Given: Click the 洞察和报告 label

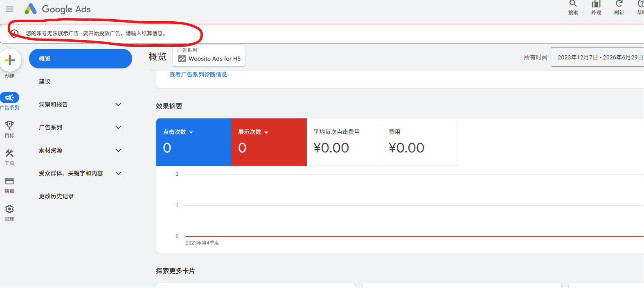Looking at the screenshot, I should (54, 104).
